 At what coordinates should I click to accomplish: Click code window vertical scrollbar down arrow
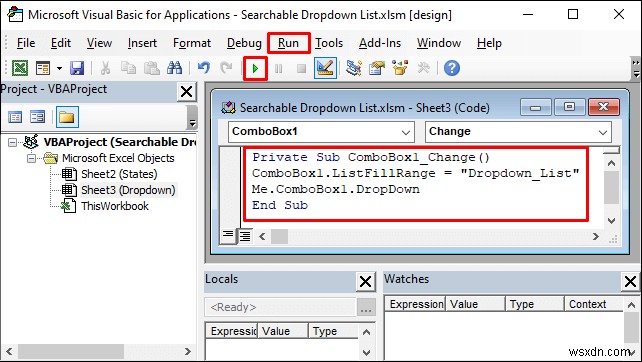(612, 221)
